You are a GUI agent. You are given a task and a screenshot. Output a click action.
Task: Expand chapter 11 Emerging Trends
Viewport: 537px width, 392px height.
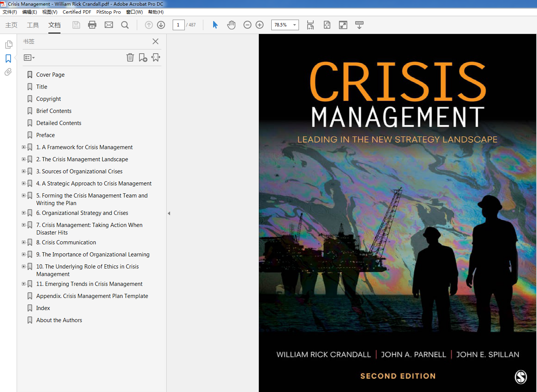click(23, 284)
